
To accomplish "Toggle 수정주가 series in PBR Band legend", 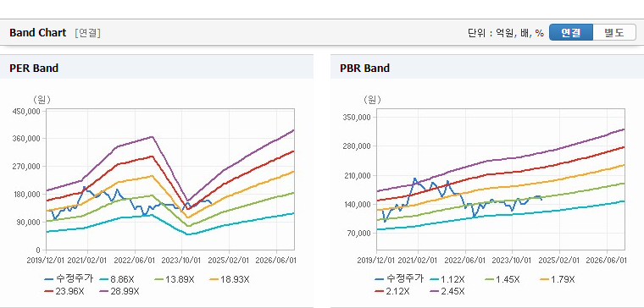I will pos(399,279).
